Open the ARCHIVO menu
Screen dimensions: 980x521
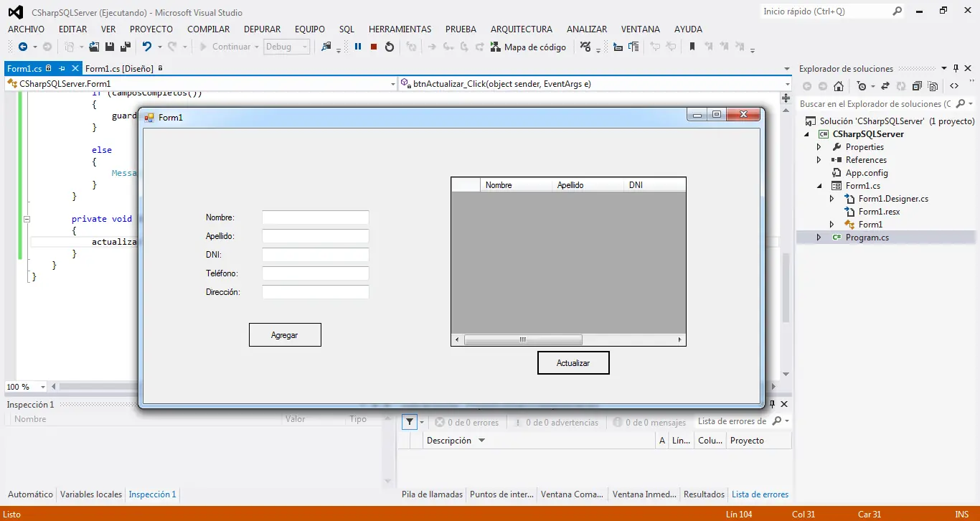pos(26,29)
